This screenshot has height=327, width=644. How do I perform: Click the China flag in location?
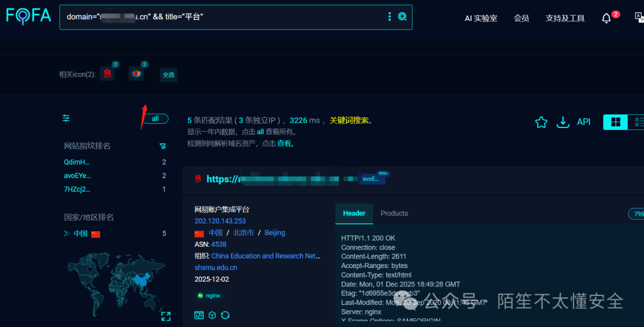tap(199, 233)
